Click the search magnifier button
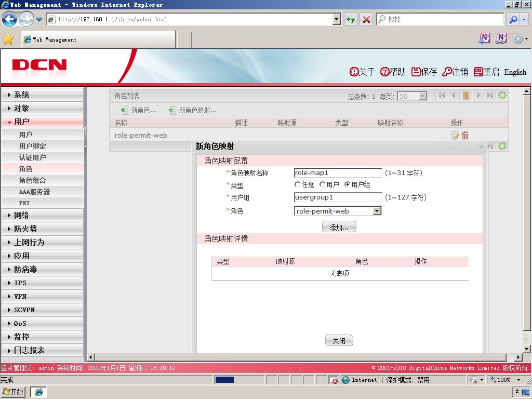The image size is (532, 399). click(x=513, y=19)
